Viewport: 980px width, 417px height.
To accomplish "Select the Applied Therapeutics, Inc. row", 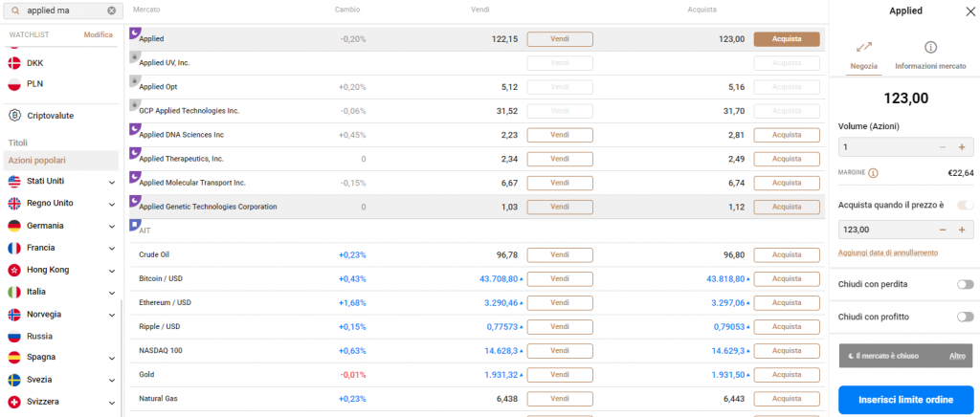I will point(477,159).
